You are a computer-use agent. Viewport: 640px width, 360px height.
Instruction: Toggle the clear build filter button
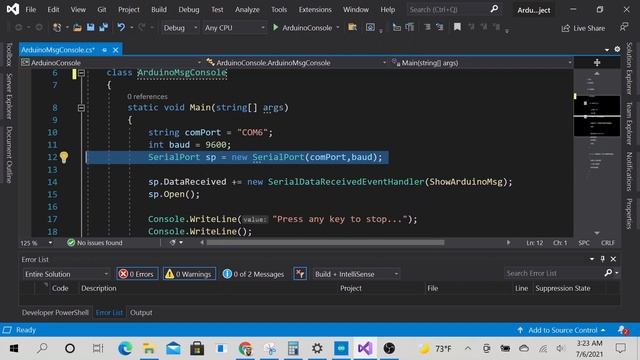[x=300, y=274]
